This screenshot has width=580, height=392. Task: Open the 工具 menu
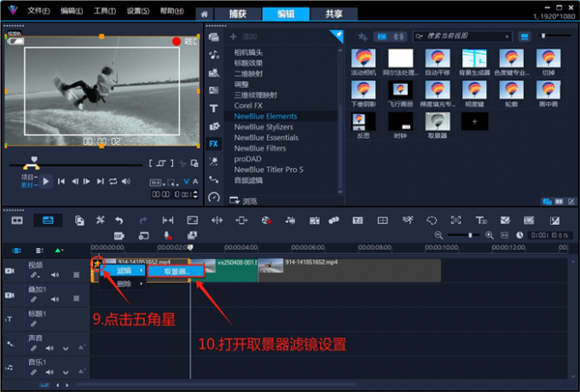(x=105, y=11)
